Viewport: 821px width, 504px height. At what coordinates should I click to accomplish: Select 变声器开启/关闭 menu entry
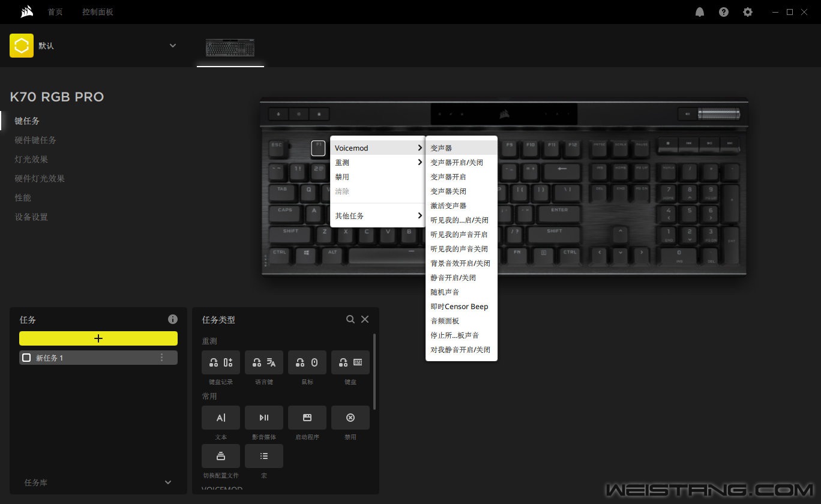pyautogui.click(x=462, y=162)
